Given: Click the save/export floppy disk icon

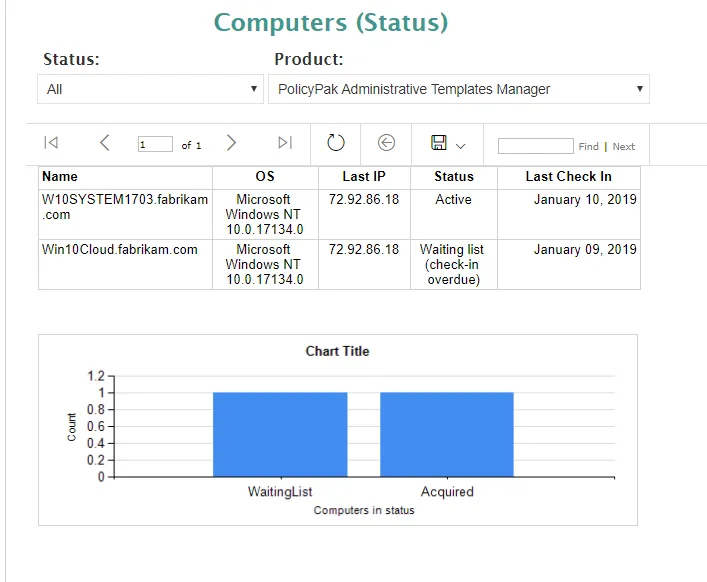Looking at the screenshot, I should pos(438,144).
